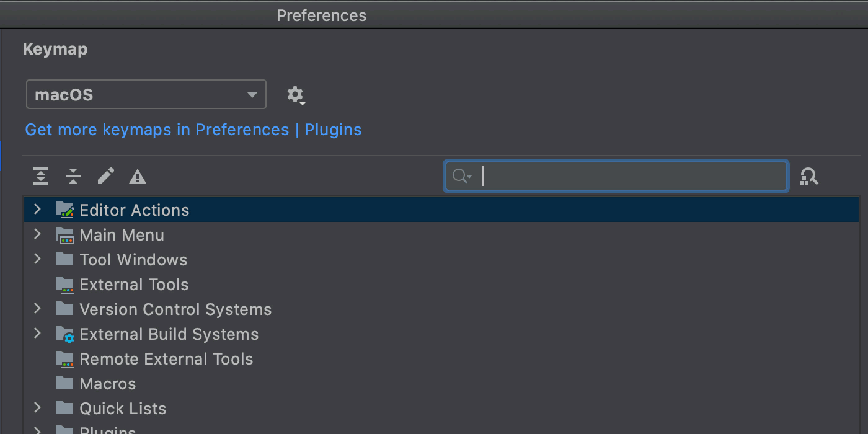Expand Version Control Systems node
The width and height of the screenshot is (868, 434).
(x=37, y=309)
